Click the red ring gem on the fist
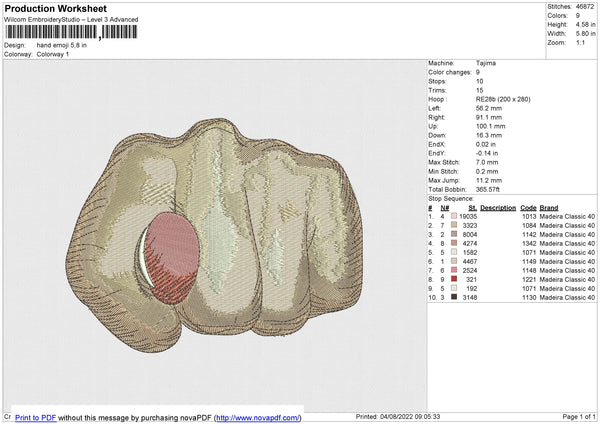600x424 pixels. point(172,258)
